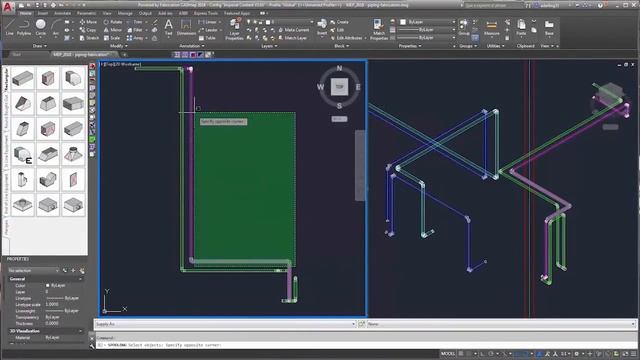Screen dimensions: 640x360
Task: Select the Dimension tool
Action: point(186,28)
